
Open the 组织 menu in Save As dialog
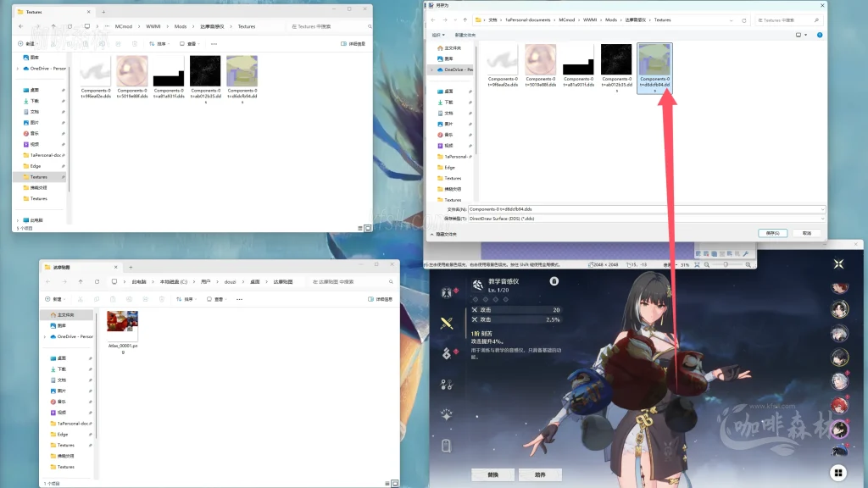coord(438,35)
